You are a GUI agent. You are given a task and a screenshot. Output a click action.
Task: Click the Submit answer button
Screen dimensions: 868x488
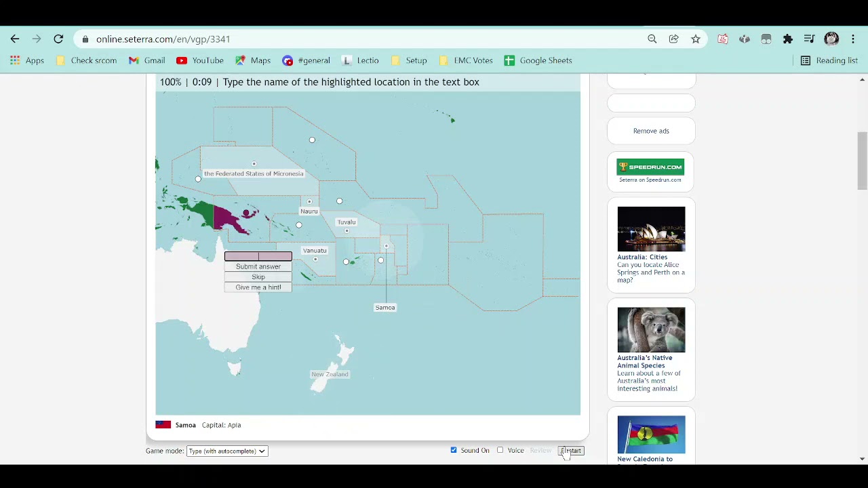coord(258,266)
